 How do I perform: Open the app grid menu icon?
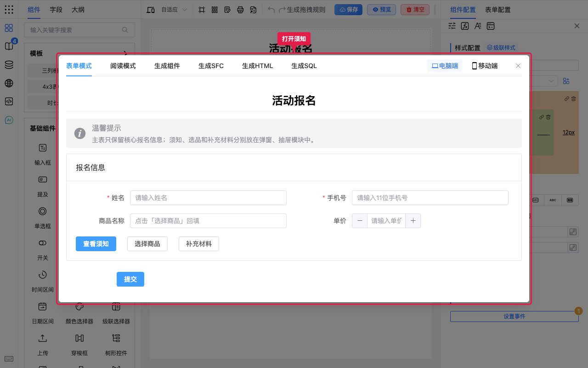click(x=9, y=10)
